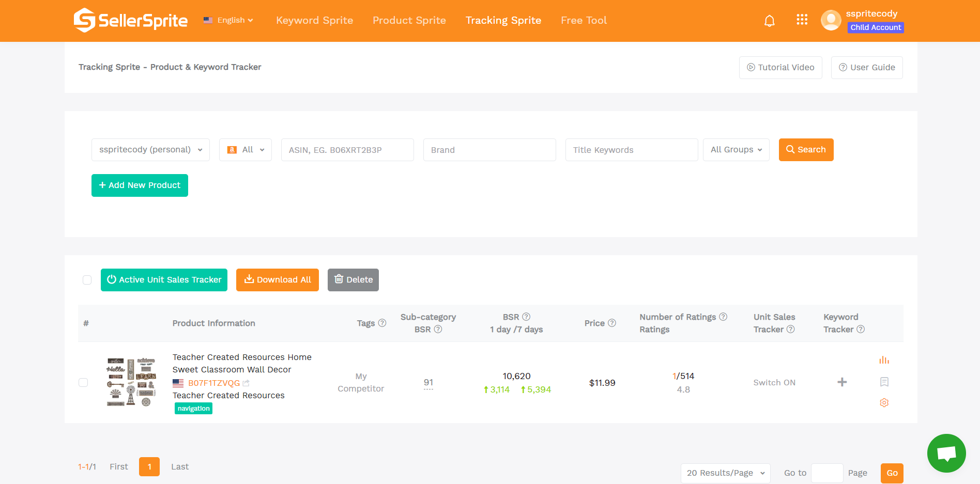This screenshot has width=980, height=484.
Task: Open the Product Sprite menu
Action: point(409,20)
